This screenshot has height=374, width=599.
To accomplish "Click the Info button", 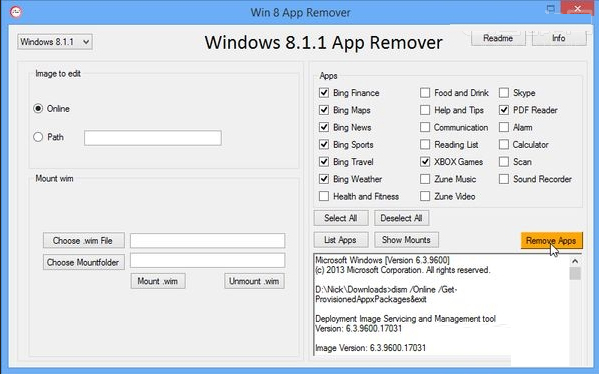I will point(559,38).
